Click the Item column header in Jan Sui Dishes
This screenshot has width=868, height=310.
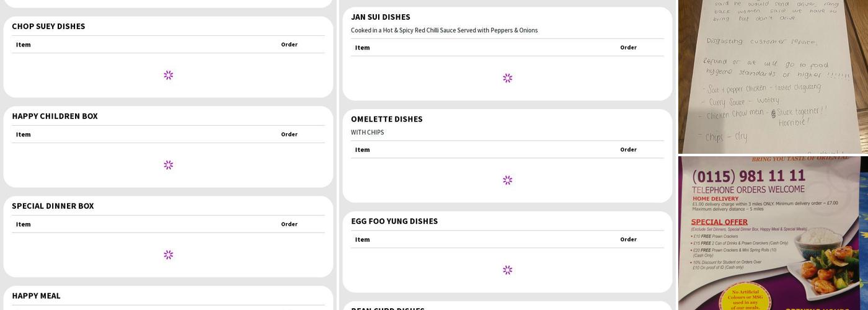pos(363,48)
